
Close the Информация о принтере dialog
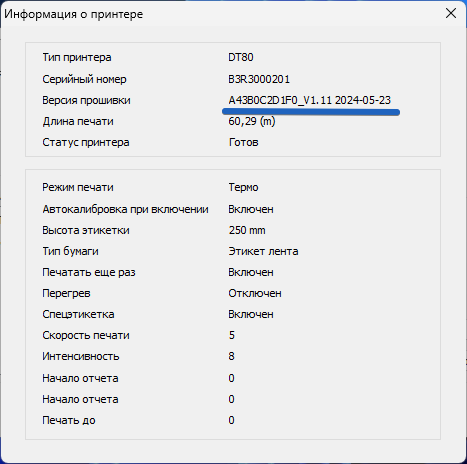pyautogui.click(x=451, y=13)
